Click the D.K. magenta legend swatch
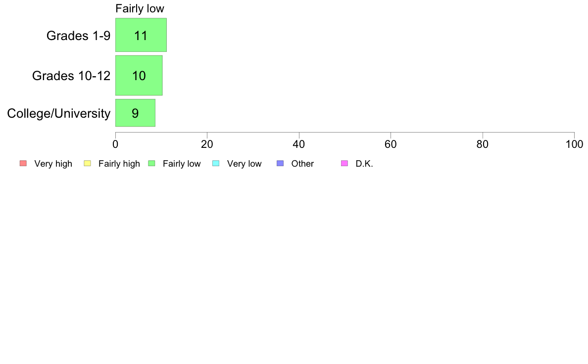This screenshot has height=364, width=588. click(x=344, y=163)
